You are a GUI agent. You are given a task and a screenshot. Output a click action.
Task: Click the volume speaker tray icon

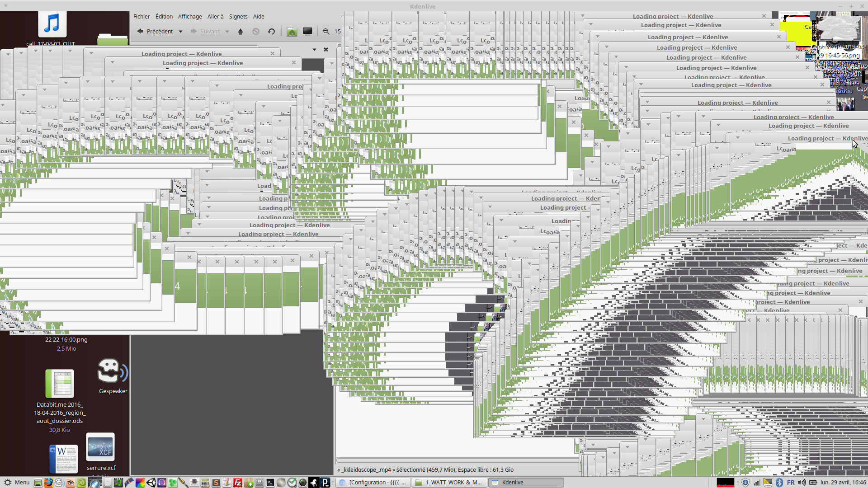(802, 483)
